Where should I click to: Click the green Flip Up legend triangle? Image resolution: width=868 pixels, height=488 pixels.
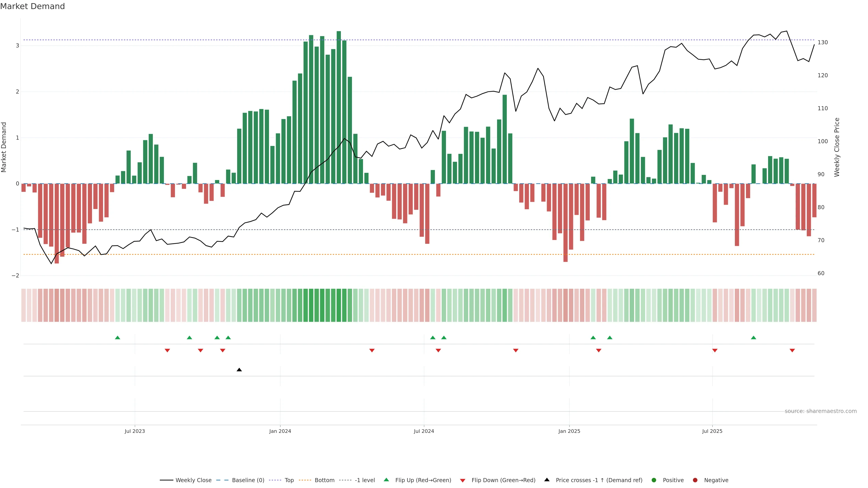click(387, 480)
